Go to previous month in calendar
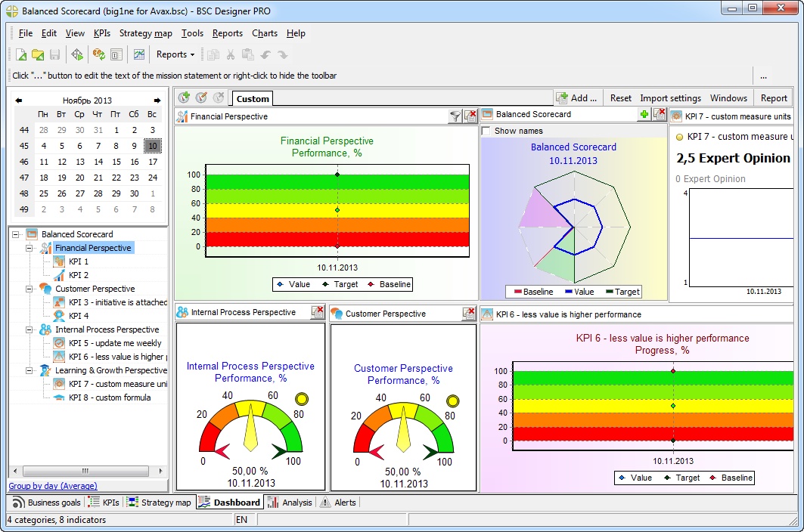Viewport: 804px width, 532px height. [18, 101]
